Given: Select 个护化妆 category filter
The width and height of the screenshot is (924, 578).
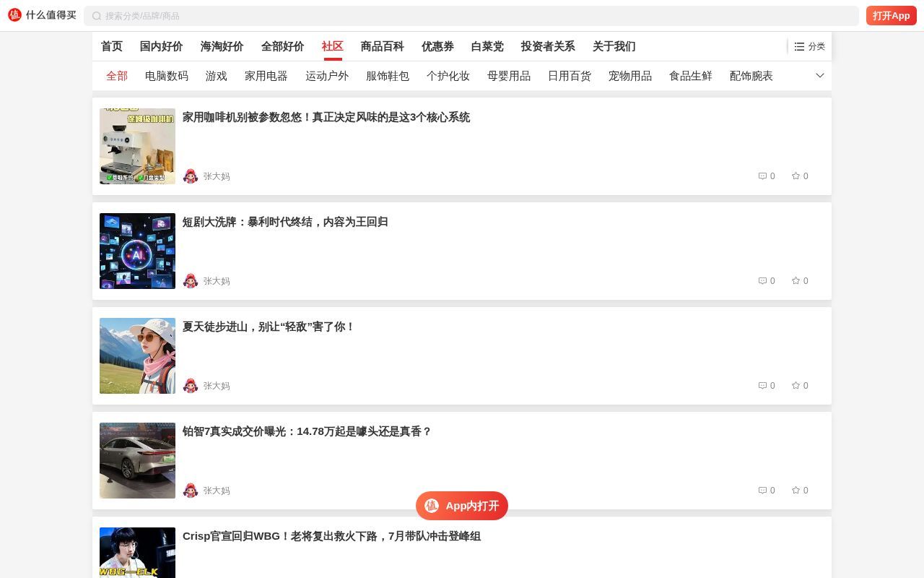Looking at the screenshot, I should 448,76.
